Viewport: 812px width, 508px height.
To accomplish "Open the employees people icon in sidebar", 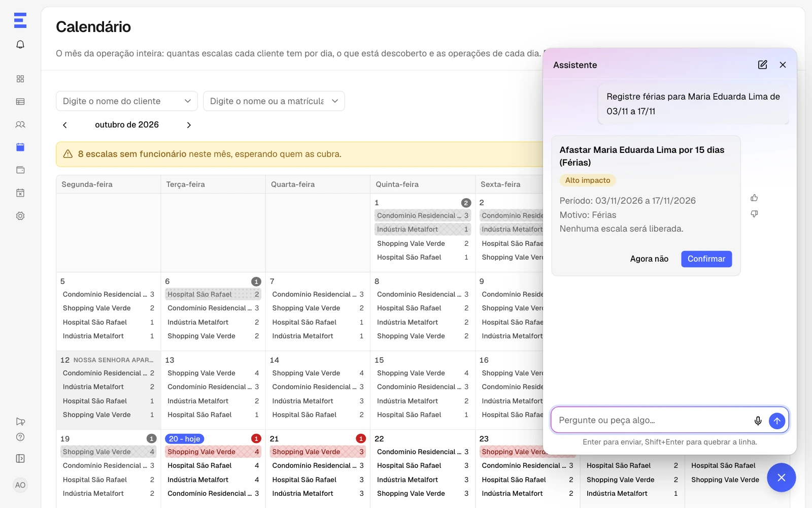I will pyautogui.click(x=20, y=124).
